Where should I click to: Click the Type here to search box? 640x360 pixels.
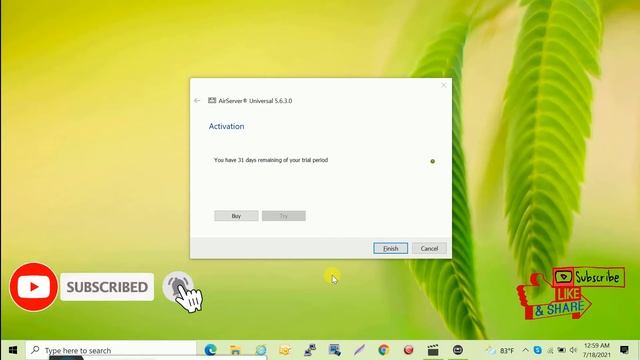[111, 350]
